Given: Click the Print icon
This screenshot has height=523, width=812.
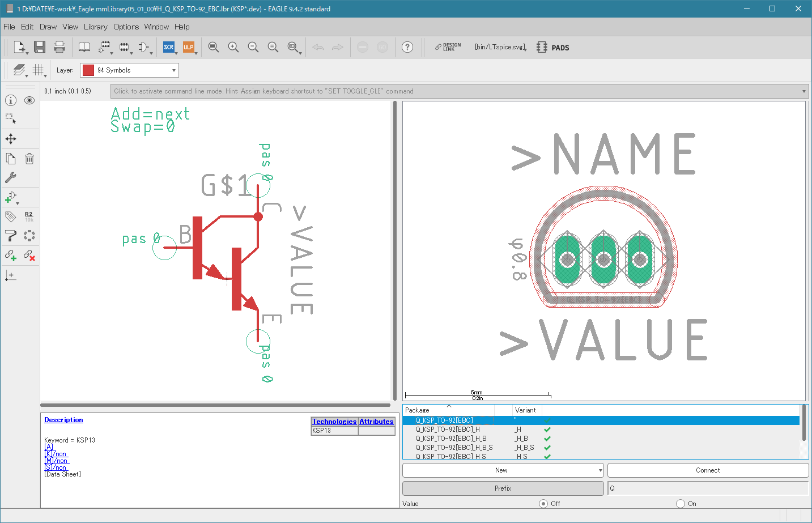Looking at the screenshot, I should tap(59, 47).
